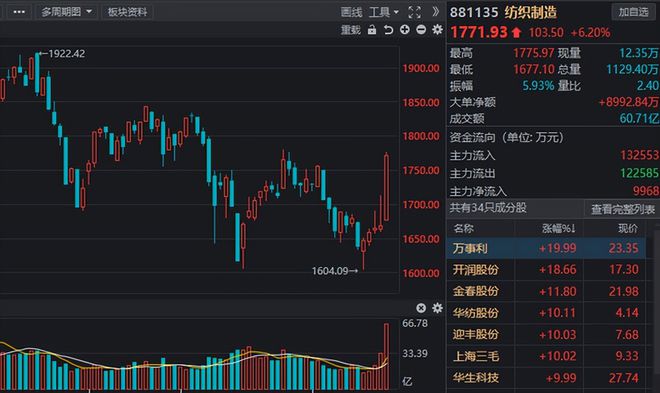The image size is (660, 393).
Task: Close the volume indicator panel
Action: pos(421,308)
